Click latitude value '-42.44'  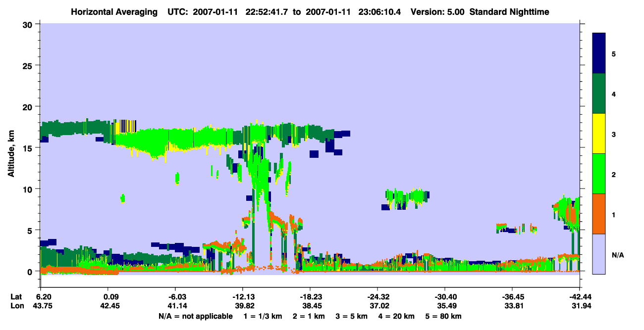point(580,297)
